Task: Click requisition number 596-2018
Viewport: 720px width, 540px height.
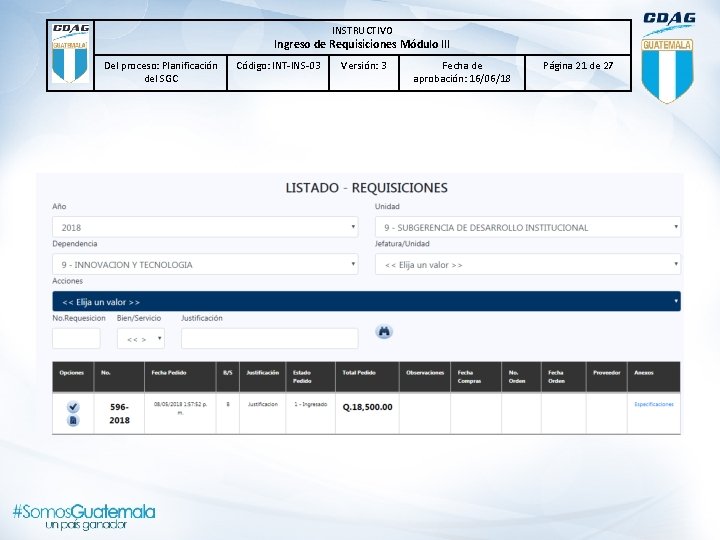Action: [x=119, y=413]
